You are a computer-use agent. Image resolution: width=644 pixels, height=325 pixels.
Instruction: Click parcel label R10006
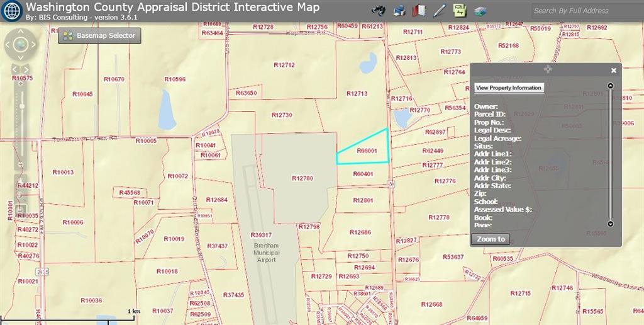(x=73, y=222)
